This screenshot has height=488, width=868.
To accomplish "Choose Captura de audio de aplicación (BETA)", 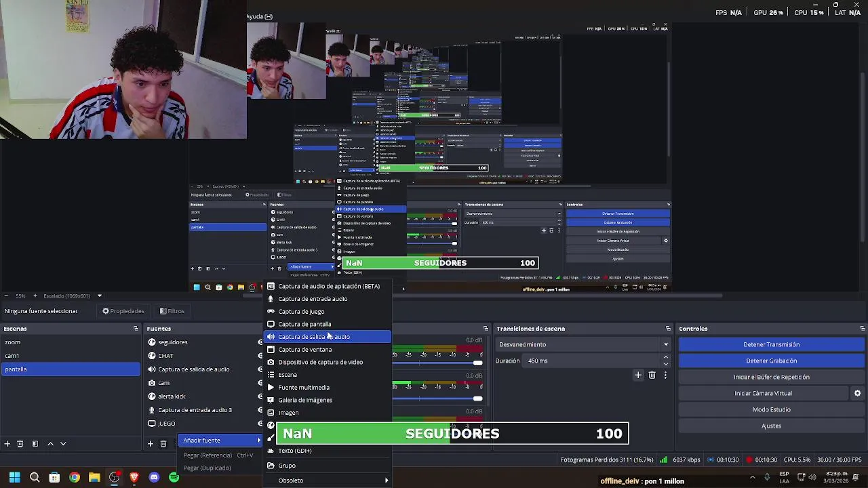I will (x=328, y=286).
